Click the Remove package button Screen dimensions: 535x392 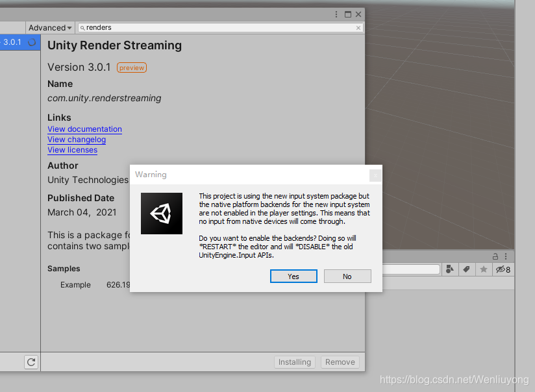pos(340,362)
